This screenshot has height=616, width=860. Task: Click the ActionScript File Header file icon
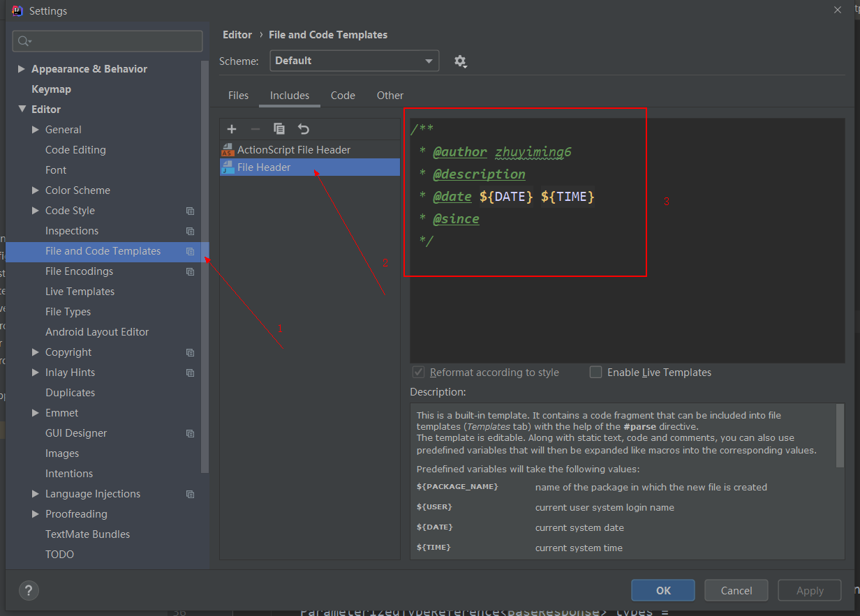tap(228, 150)
